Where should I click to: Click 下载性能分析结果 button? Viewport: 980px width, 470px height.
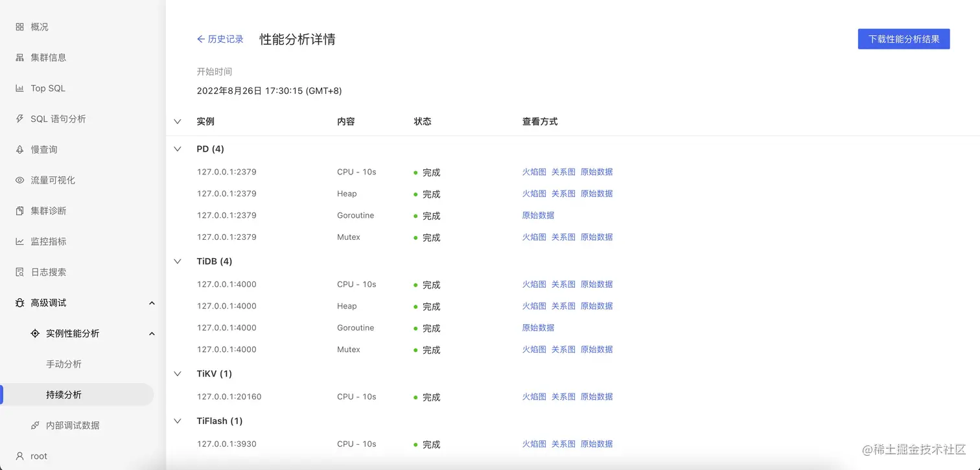(904, 39)
